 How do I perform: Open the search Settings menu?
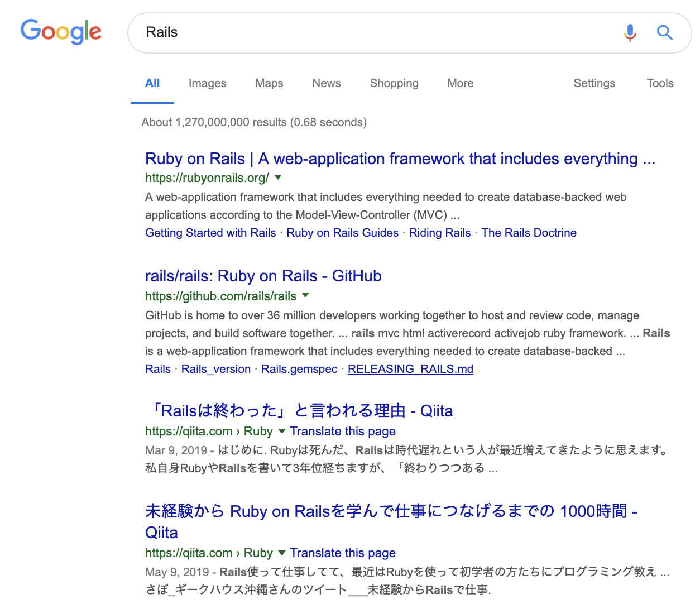point(594,83)
